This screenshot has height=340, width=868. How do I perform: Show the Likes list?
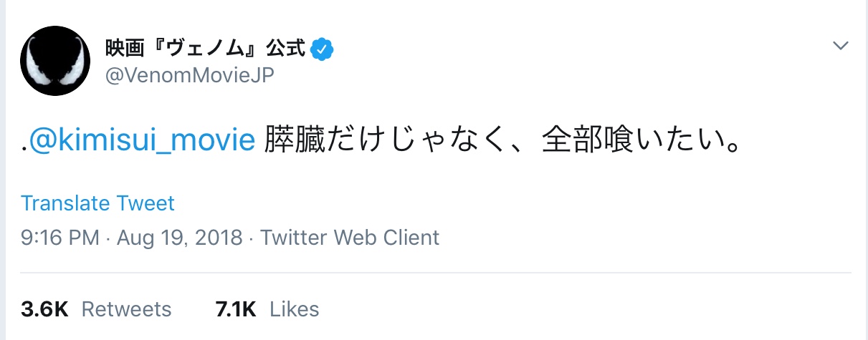(295, 309)
